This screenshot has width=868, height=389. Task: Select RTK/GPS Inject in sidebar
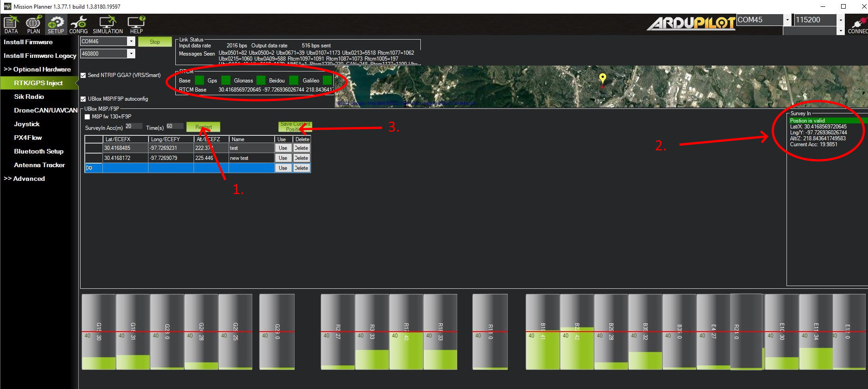click(x=38, y=83)
